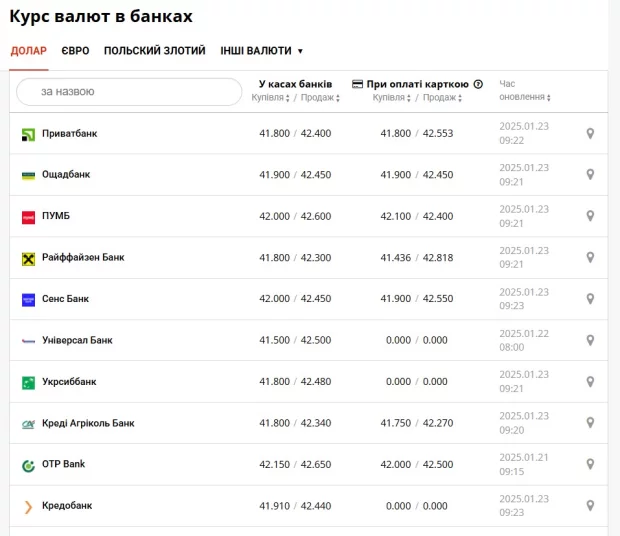Show Сенс Банк on the map pin
The height and width of the screenshot is (536, 620).
(x=590, y=299)
